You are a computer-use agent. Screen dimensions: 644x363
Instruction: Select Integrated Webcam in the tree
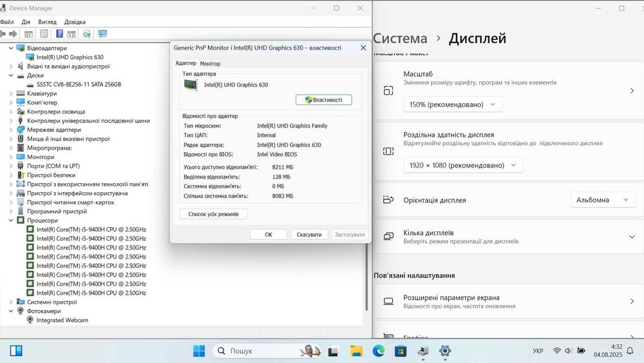click(x=62, y=320)
